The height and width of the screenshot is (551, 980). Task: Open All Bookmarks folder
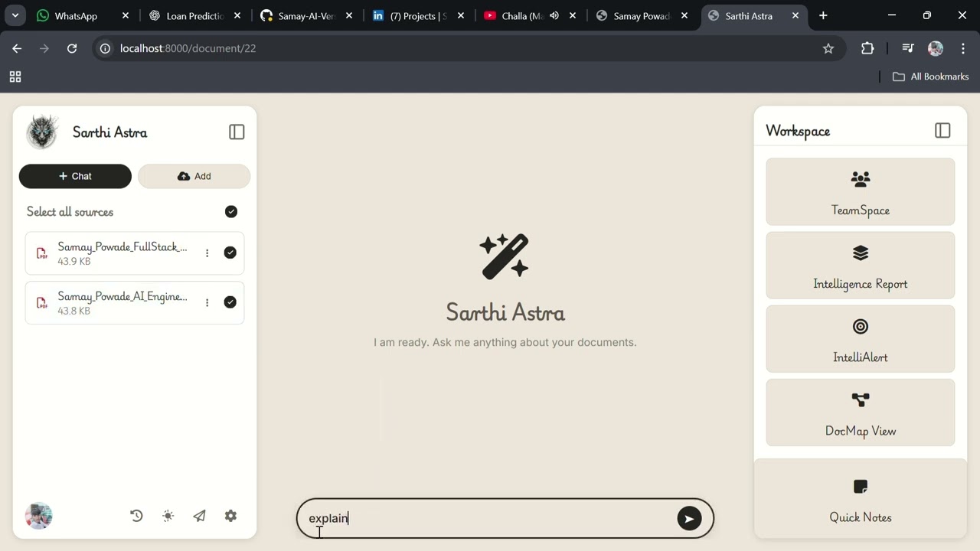[x=931, y=77]
